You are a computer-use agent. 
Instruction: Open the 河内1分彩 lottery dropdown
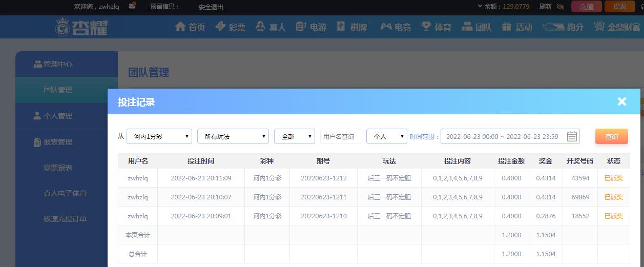(x=159, y=136)
